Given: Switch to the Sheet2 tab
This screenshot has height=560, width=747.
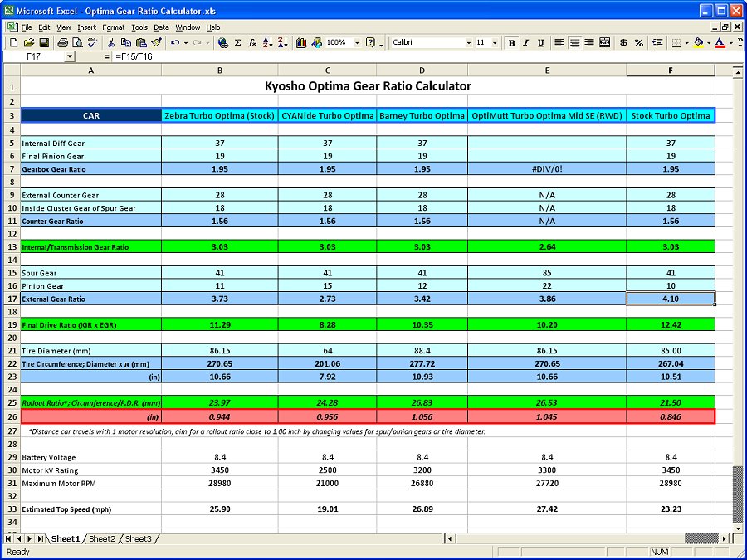Looking at the screenshot, I should (x=102, y=539).
